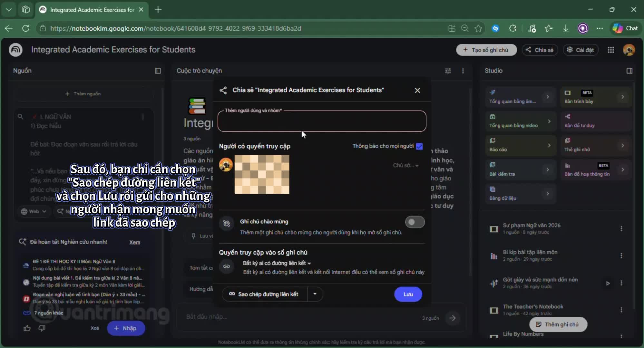
Task: Expand copy link options arrow
Action: pos(315,294)
